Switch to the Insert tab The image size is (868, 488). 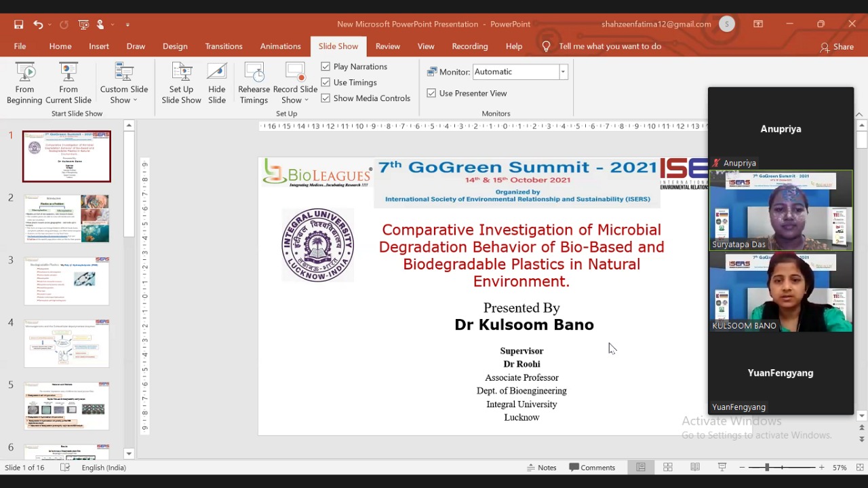pos(99,46)
